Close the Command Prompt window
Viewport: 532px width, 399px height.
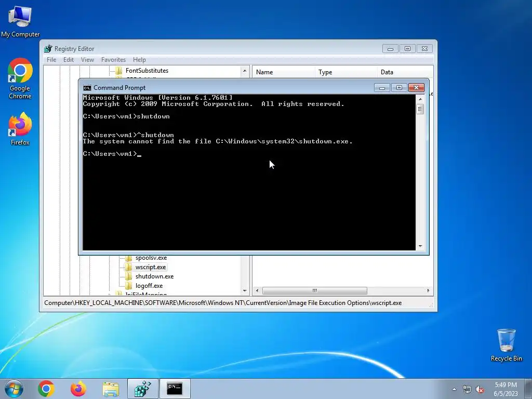(x=416, y=88)
